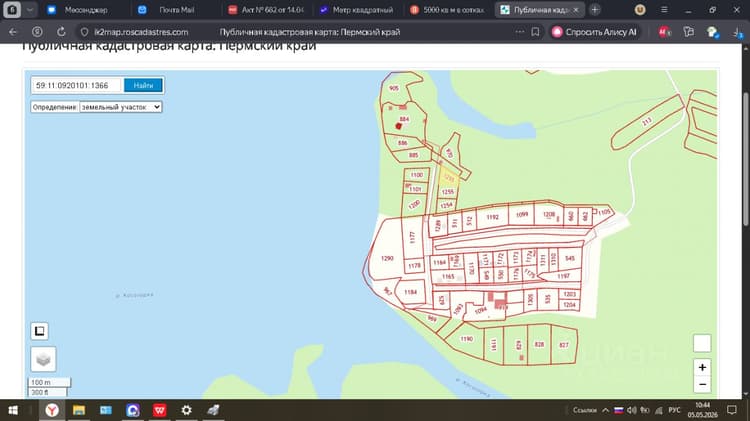
Task: Click the highlighted yellow parcel on map
Action: pos(449,178)
